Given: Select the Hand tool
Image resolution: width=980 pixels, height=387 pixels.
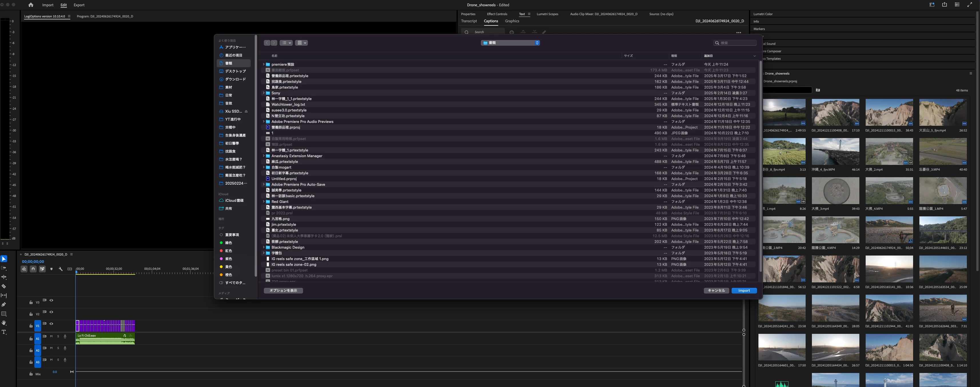Looking at the screenshot, I should pyautogui.click(x=4, y=323).
